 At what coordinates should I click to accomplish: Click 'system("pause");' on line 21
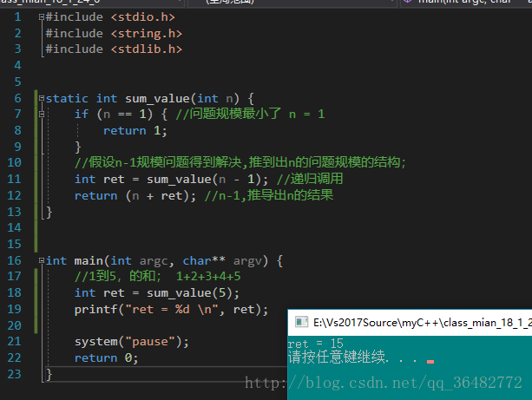point(132,342)
